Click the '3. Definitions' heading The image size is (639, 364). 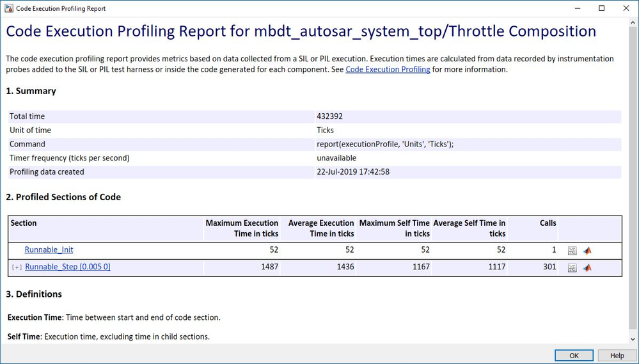pyautogui.click(x=34, y=294)
